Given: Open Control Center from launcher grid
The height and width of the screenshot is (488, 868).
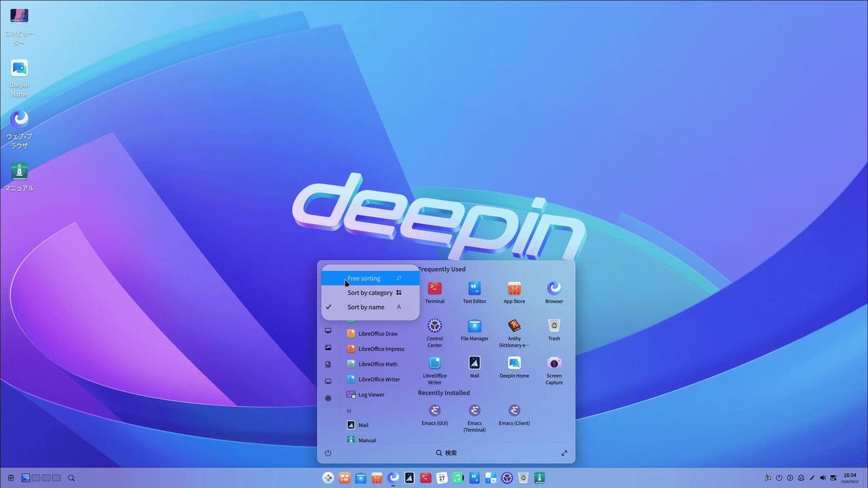Looking at the screenshot, I should click(435, 333).
